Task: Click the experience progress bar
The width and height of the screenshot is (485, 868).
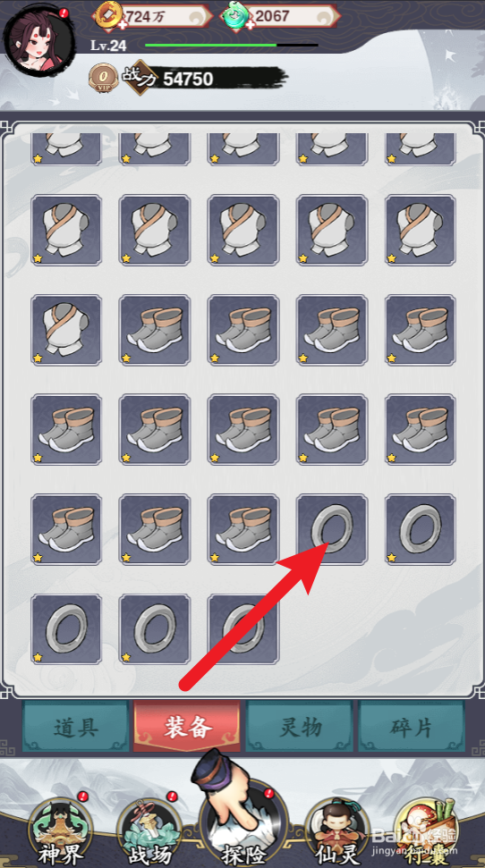Action: pos(232,45)
